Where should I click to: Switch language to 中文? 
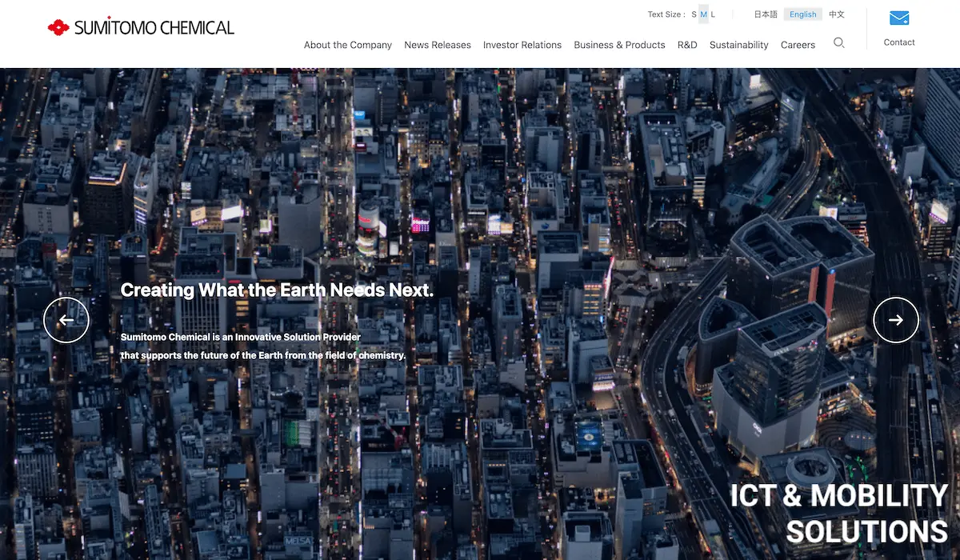(x=837, y=14)
